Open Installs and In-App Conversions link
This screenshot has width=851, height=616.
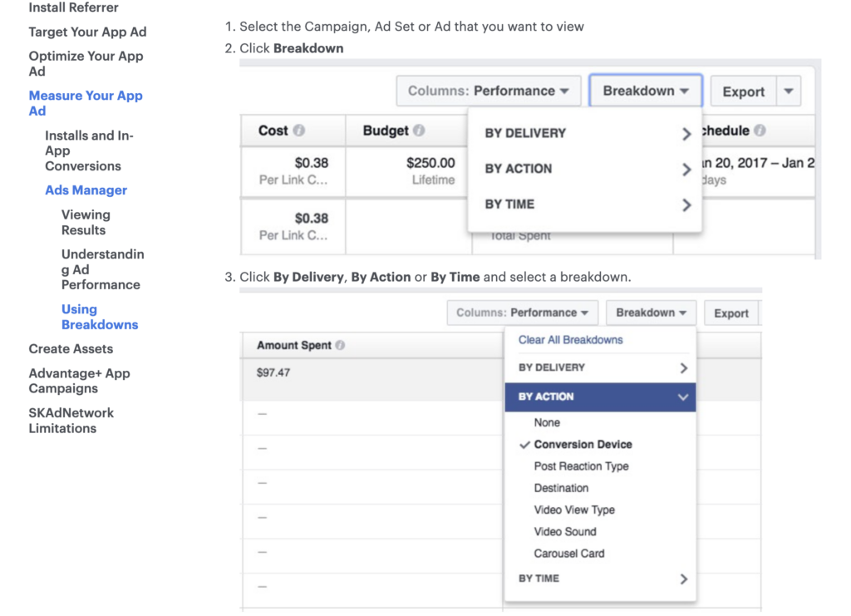pyautogui.click(x=89, y=150)
